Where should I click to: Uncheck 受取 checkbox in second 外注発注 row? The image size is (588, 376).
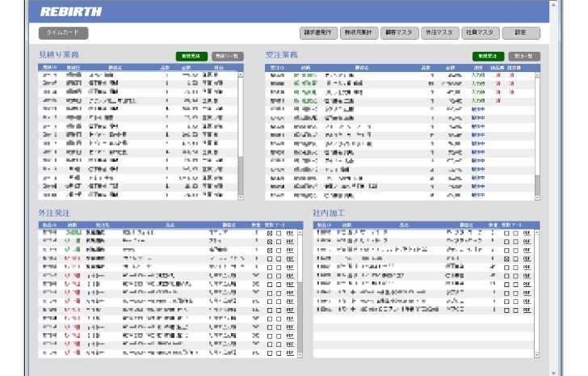pos(270,242)
